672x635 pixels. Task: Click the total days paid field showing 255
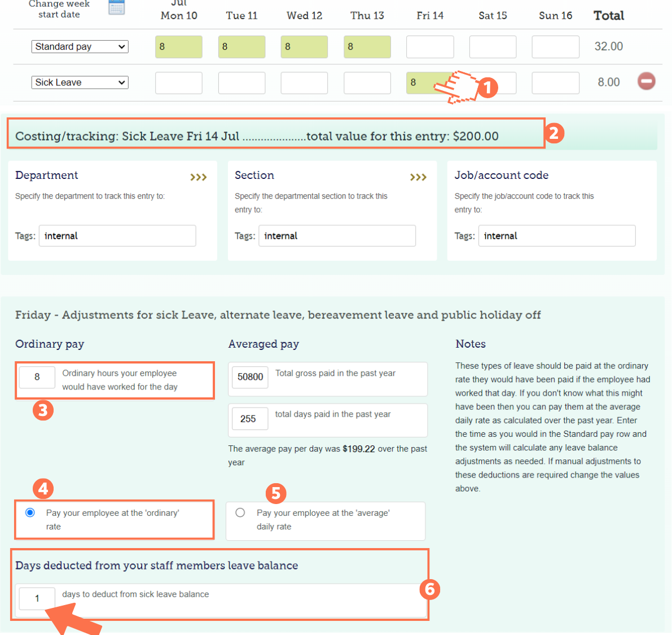[249, 418]
